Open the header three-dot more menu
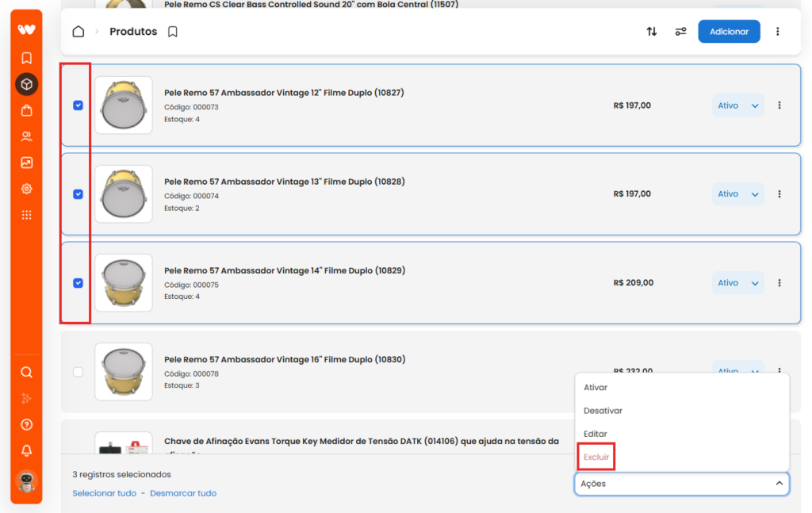 coord(777,32)
